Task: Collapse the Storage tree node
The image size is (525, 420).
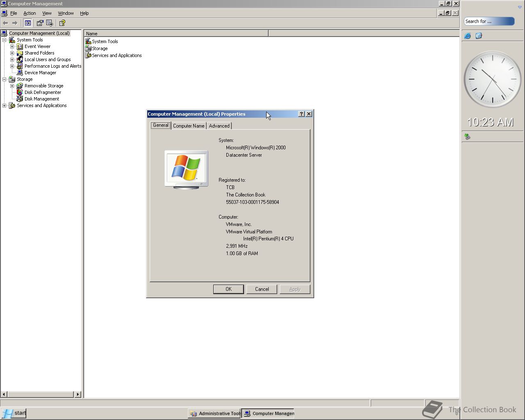Action: pos(5,80)
